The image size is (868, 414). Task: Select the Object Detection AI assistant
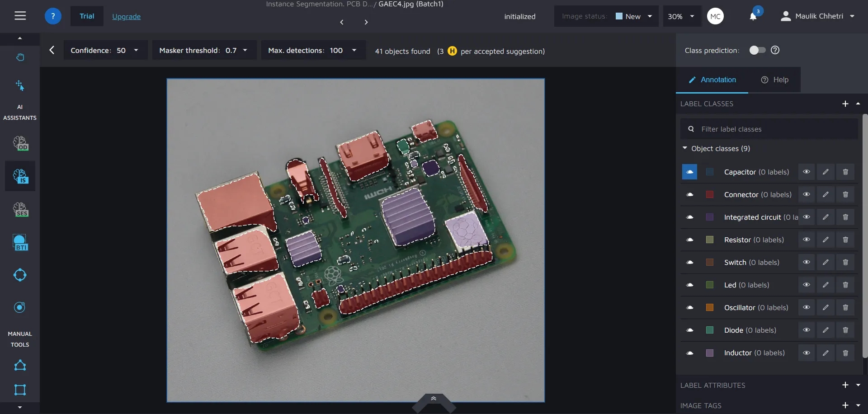coord(20,143)
